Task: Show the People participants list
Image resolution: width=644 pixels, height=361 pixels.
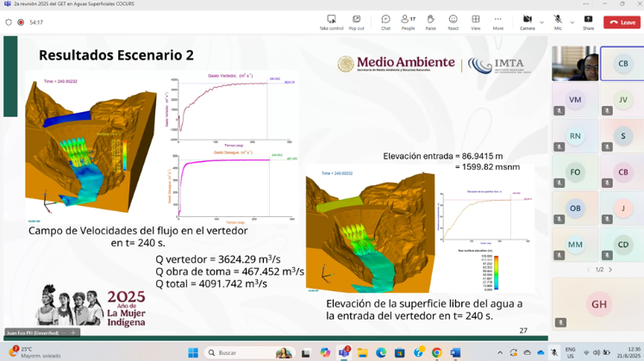Action: click(x=408, y=22)
